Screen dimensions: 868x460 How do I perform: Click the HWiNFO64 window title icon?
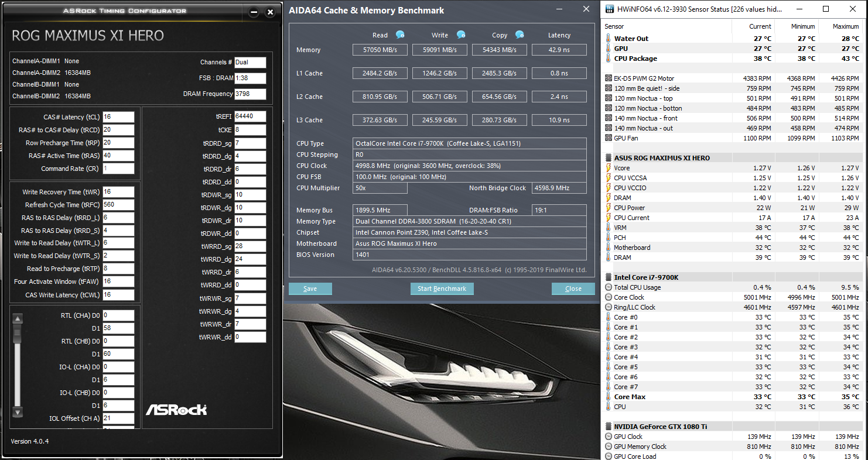coord(610,9)
